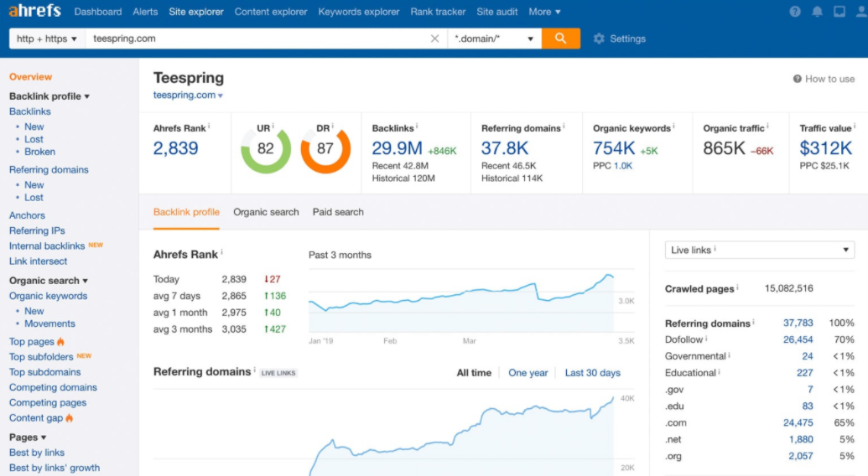Open Backlinks in the sidebar
Image resolution: width=868 pixels, height=476 pixels.
pos(30,111)
